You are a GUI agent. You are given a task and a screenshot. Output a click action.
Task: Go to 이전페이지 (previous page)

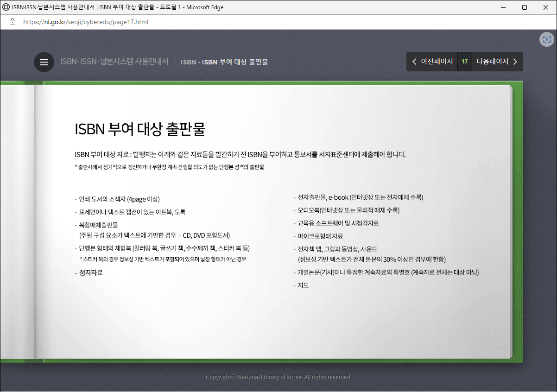tap(432, 62)
